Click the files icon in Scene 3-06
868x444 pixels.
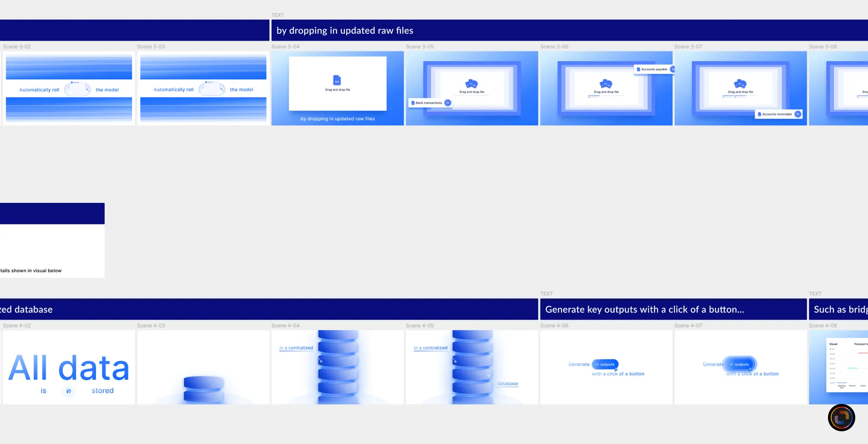tap(606, 84)
